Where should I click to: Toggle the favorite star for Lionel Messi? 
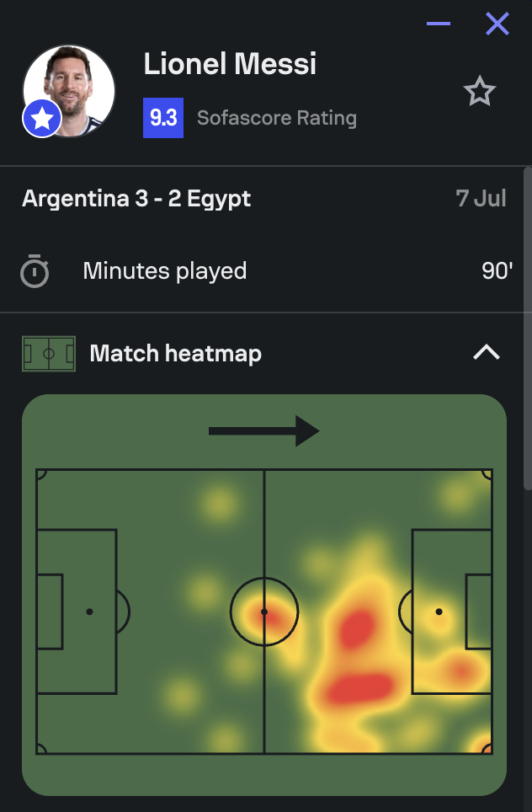[x=479, y=91]
